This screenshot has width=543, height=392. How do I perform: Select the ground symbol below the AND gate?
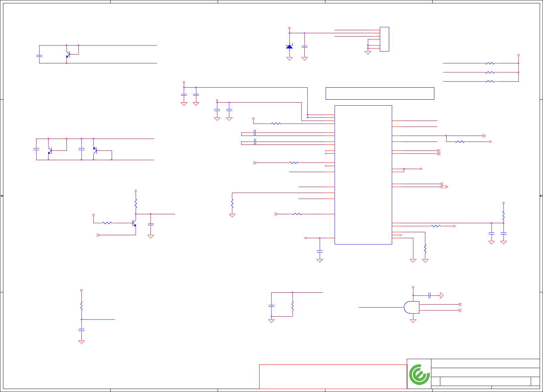(413, 321)
